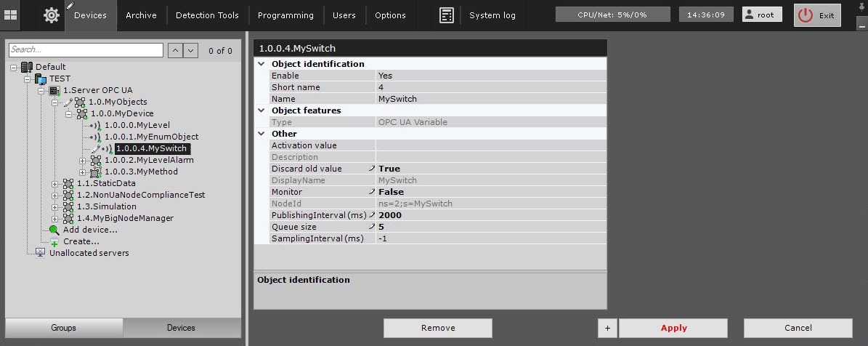
Task: Click the green Add device magnifier icon
Action: (x=54, y=230)
